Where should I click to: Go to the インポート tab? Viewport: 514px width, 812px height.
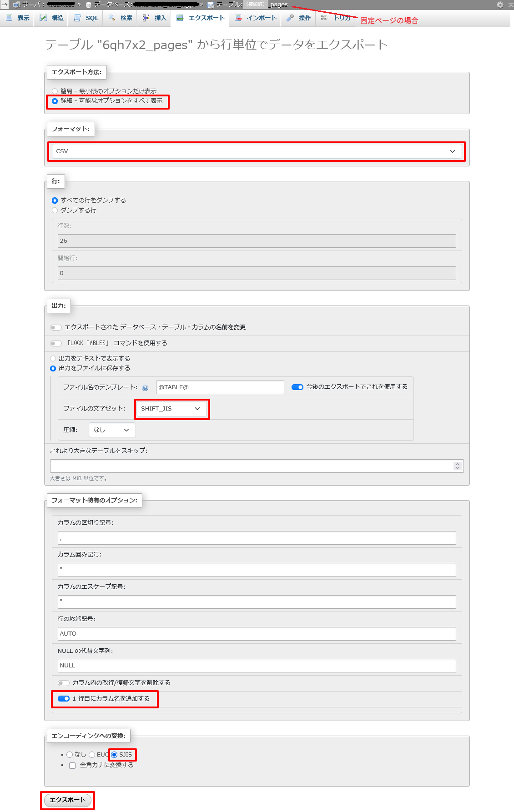click(256, 18)
